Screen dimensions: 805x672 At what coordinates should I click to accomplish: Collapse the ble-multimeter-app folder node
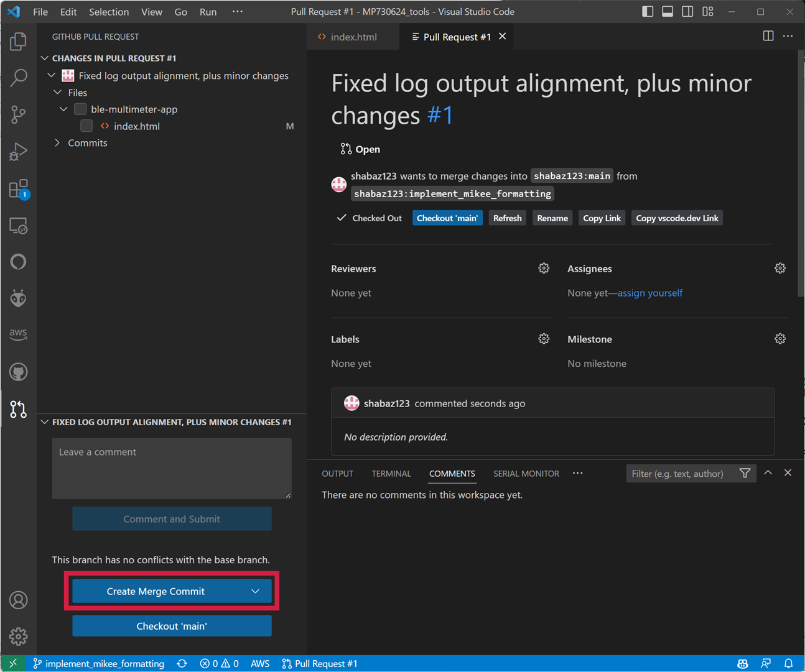coord(63,109)
